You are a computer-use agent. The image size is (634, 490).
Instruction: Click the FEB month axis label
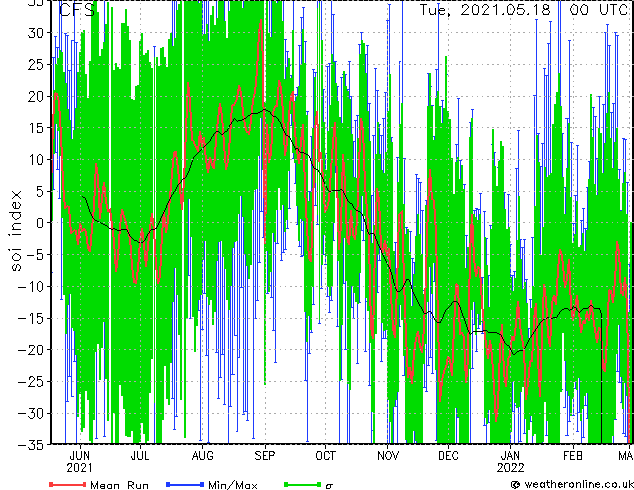(573, 456)
